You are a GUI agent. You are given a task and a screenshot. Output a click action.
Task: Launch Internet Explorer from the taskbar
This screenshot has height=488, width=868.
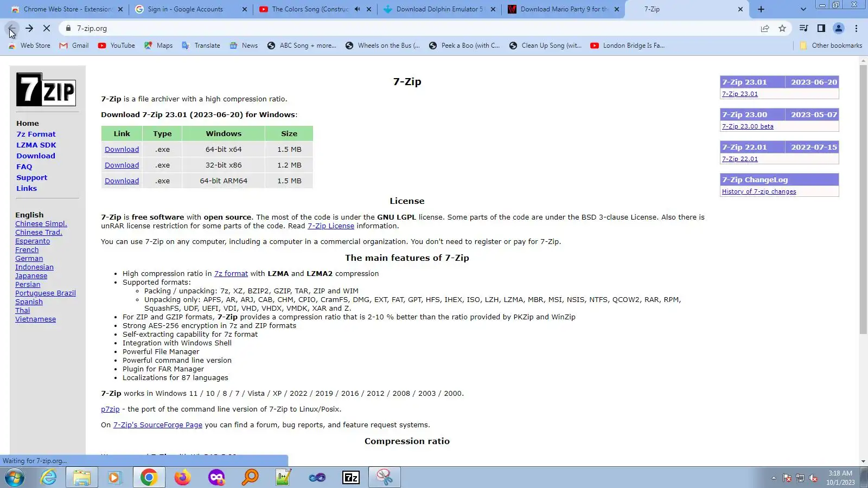coord(49,477)
